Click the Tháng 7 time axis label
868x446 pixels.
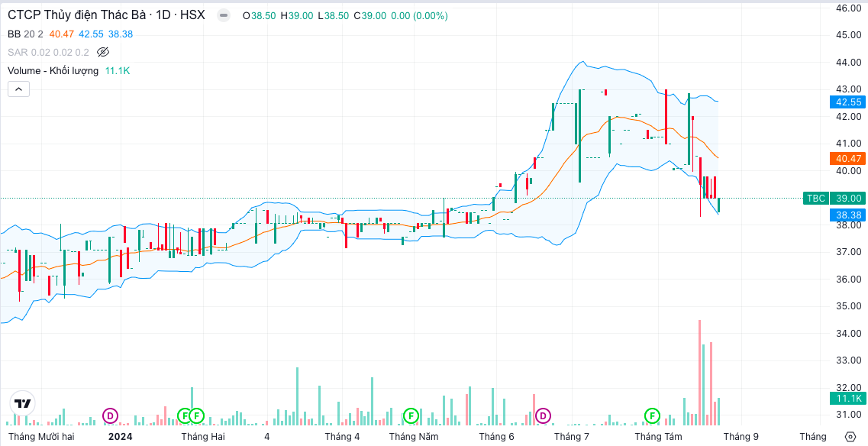(571, 437)
